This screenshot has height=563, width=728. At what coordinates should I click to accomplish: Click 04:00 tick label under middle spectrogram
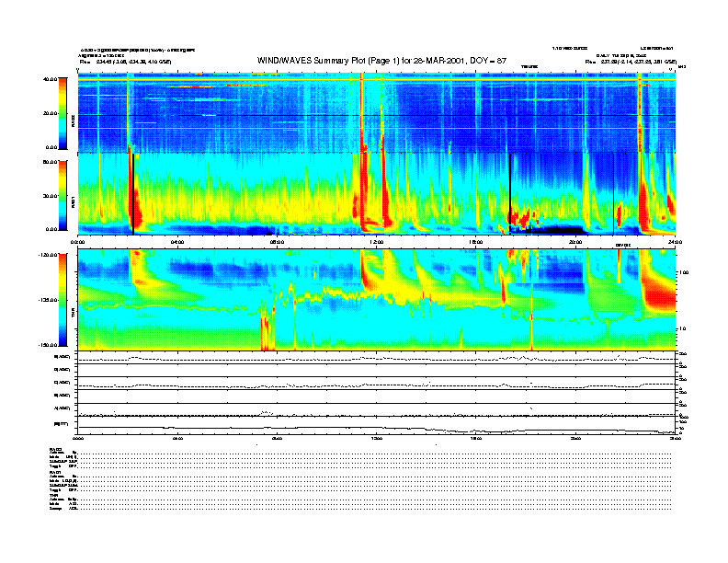(177, 242)
